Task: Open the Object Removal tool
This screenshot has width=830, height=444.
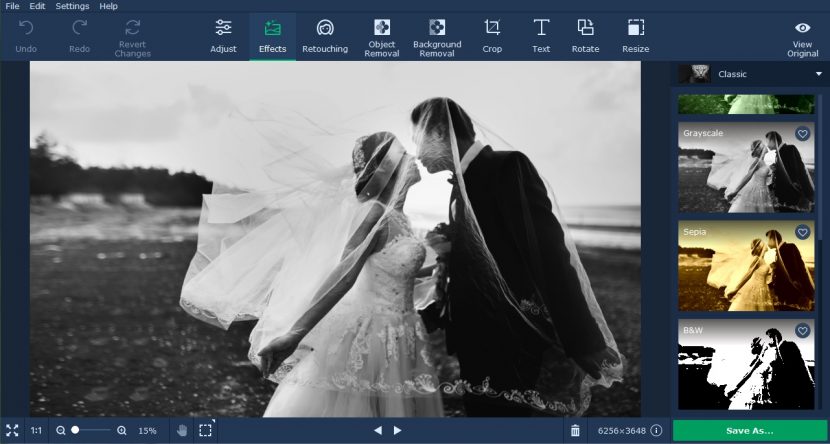Action: point(382,36)
